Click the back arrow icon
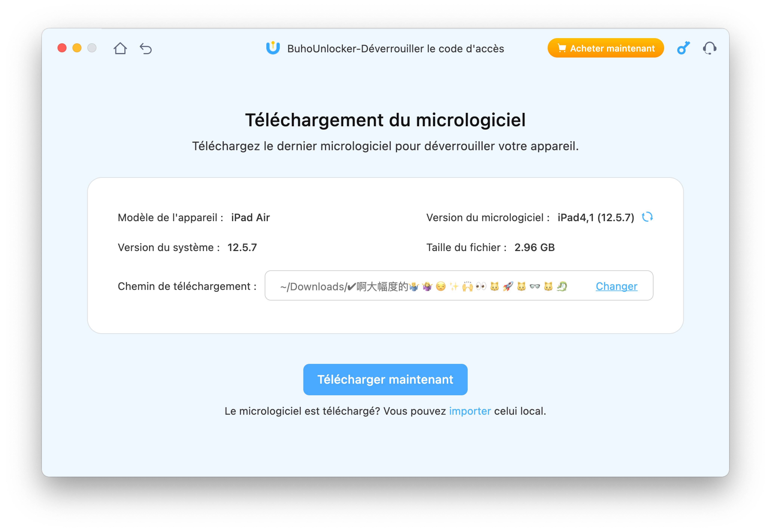 [146, 49]
